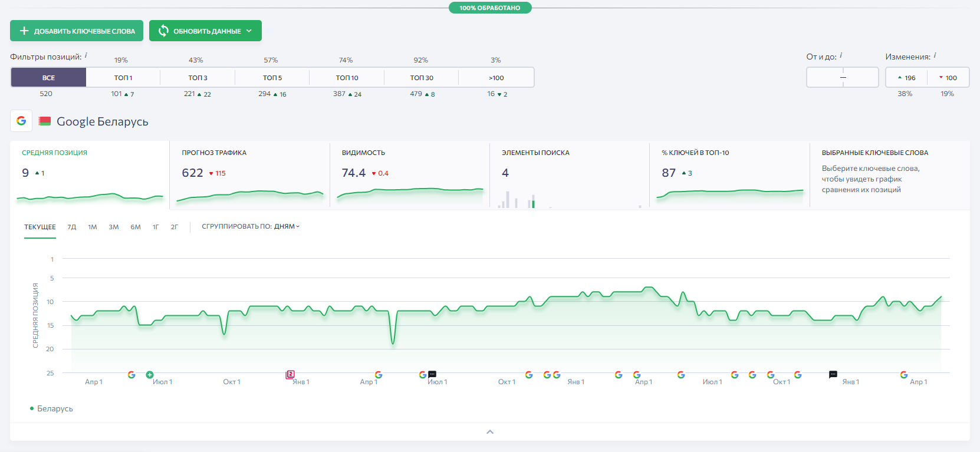Click the 74.4 visibility value

pos(354,173)
